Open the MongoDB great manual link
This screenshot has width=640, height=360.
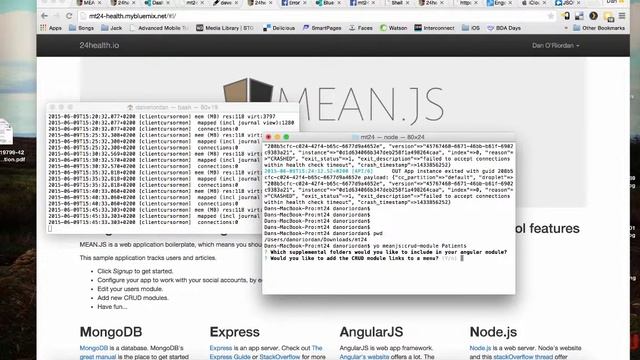98,357
